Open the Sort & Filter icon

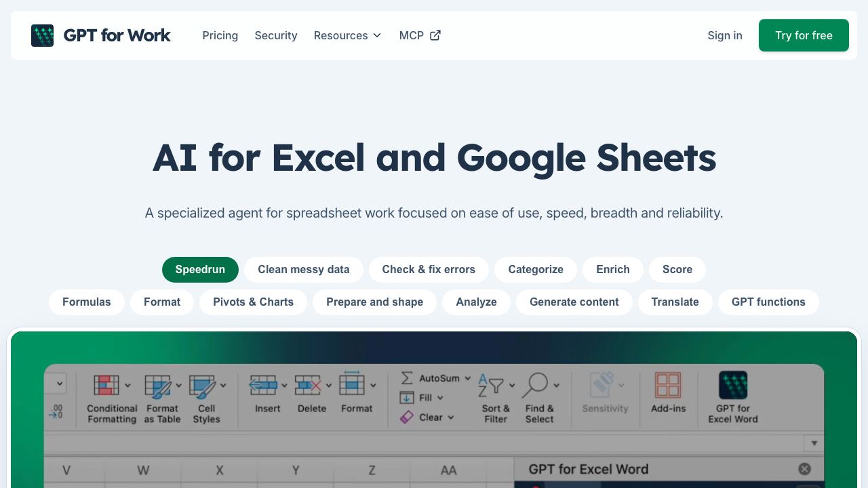pyautogui.click(x=491, y=386)
